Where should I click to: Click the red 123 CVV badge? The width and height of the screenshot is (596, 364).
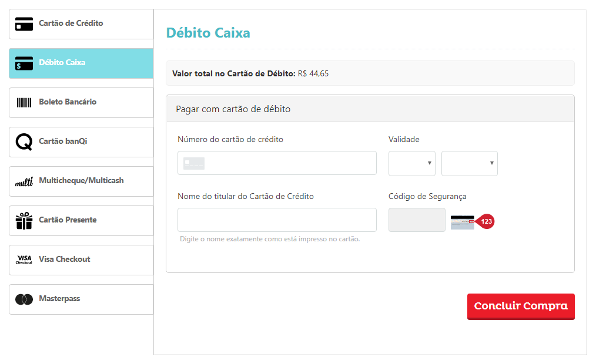point(486,221)
